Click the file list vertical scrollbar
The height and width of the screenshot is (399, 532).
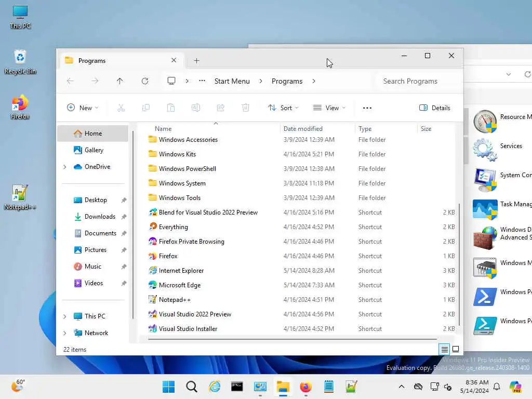[459, 264]
